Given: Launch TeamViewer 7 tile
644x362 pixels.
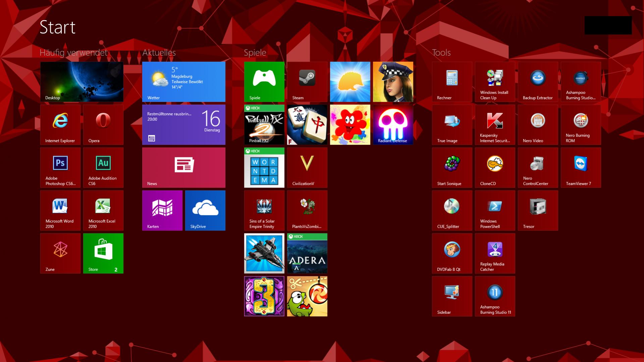Looking at the screenshot, I should [x=581, y=167].
